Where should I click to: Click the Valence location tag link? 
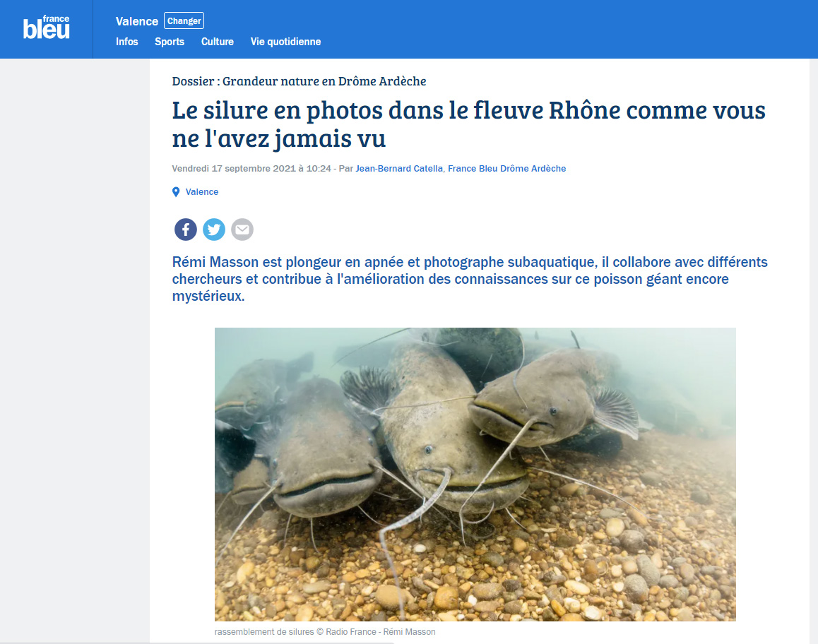[202, 192]
